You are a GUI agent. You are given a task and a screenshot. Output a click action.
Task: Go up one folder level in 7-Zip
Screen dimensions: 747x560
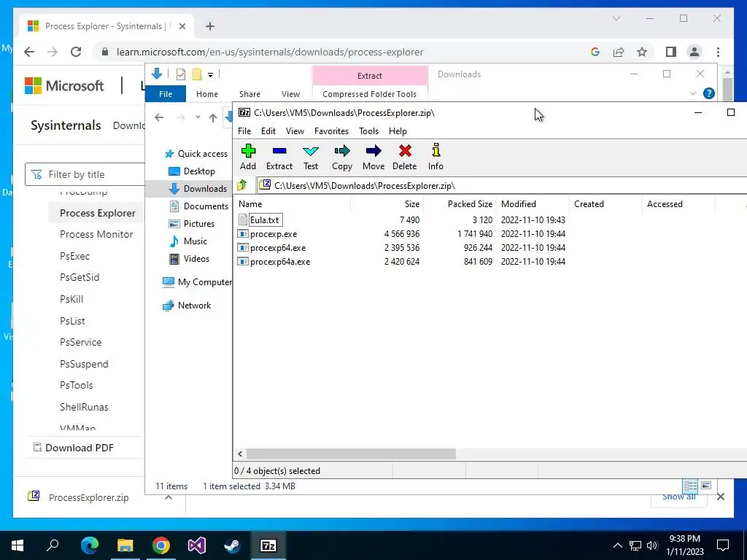coord(242,185)
